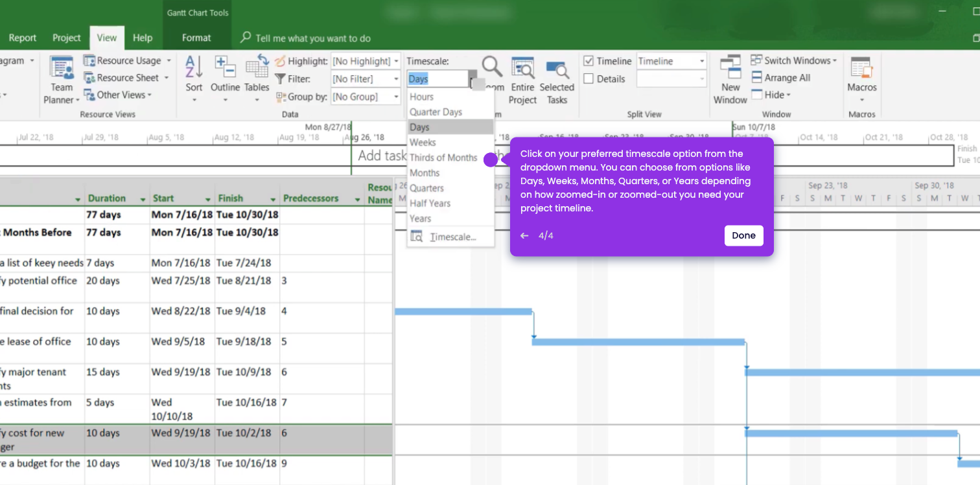Switch to the Project tab
This screenshot has width=980, height=485.
point(66,38)
